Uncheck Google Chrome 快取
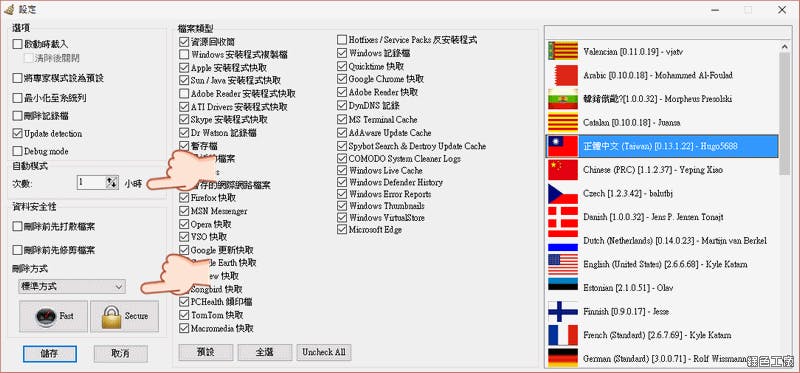 click(x=342, y=79)
